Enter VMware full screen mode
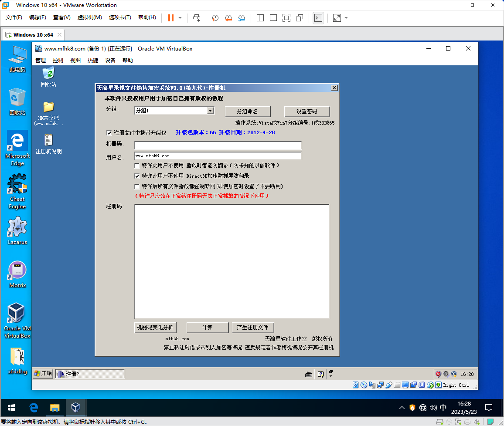The width and height of the screenshot is (504, 426). [286, 18]
